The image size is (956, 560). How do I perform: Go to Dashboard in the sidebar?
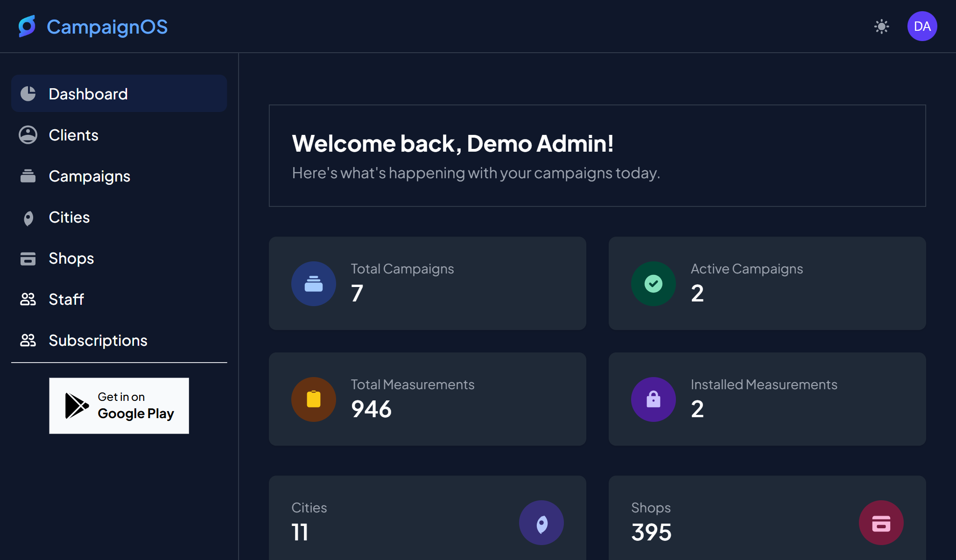119,93
